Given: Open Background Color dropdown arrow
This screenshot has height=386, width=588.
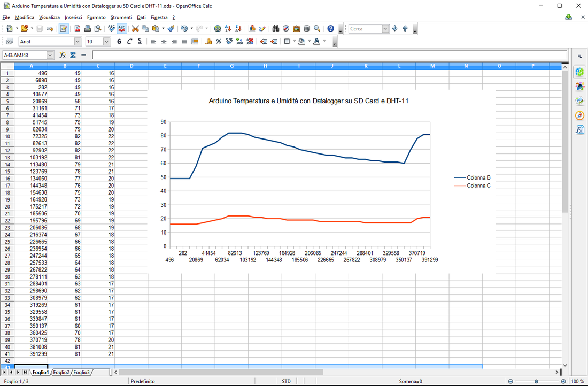Looking at the screenshot, I should tap(310, 42).
